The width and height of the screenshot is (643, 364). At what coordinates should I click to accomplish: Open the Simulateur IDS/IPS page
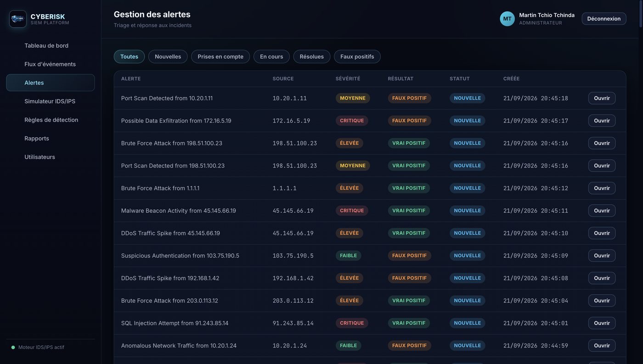(x=51, y=101)
